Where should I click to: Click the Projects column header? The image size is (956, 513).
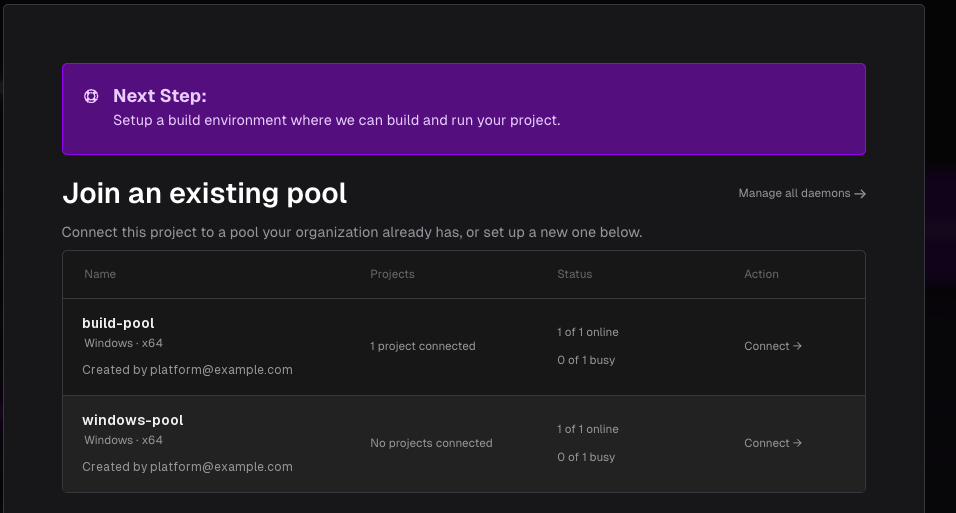[x=392, y=274]
